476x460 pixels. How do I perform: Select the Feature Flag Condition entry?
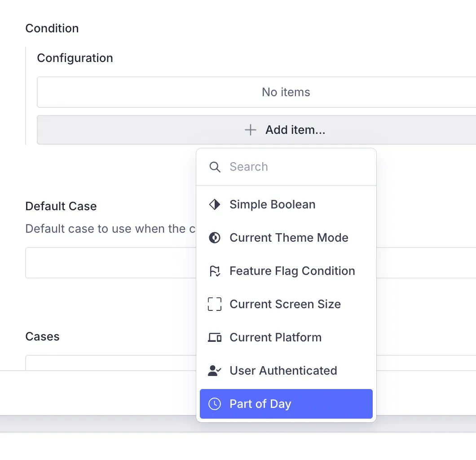(x=292, y=271)
